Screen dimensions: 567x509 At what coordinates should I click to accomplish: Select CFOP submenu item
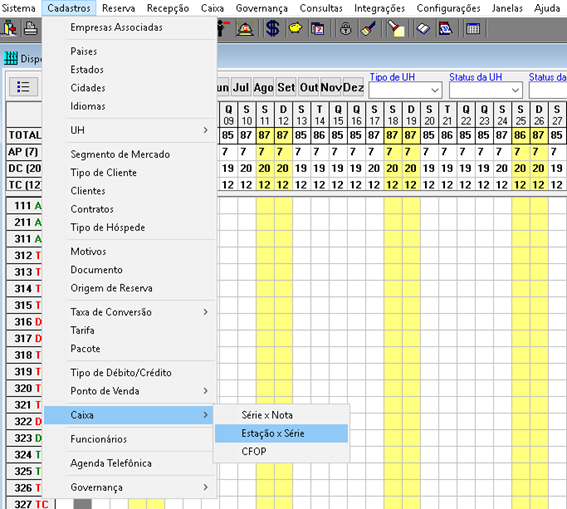point(281,452)
